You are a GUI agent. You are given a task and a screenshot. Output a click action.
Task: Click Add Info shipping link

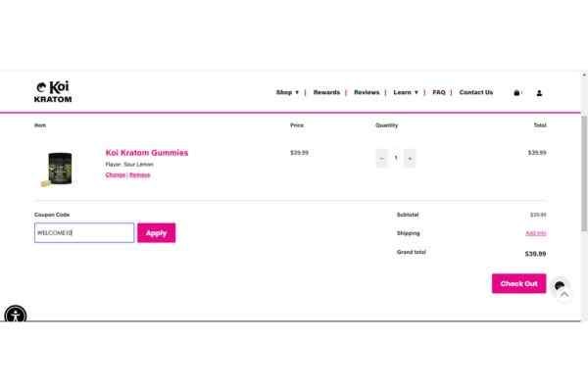(x=536, y=233)
